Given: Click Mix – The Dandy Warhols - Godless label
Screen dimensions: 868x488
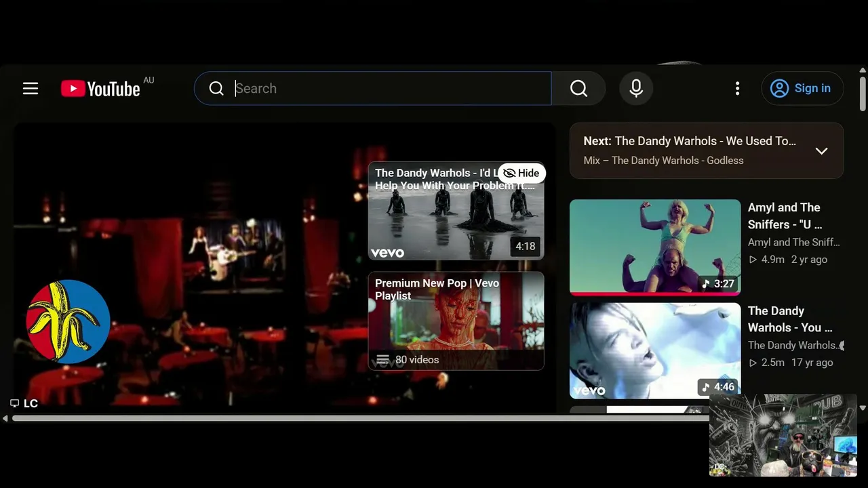Looking at the screenshot, I should coord(663,161).
